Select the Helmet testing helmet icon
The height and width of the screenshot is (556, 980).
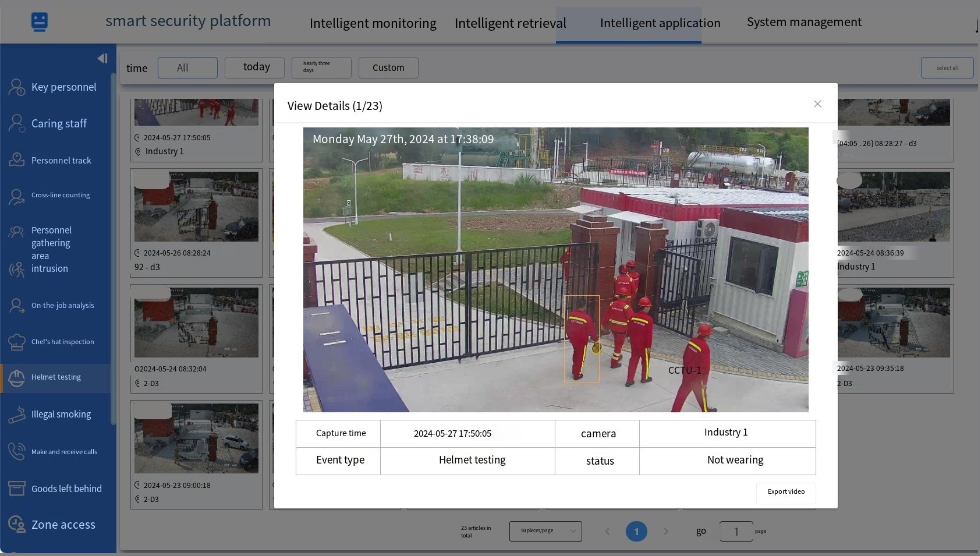17,378
